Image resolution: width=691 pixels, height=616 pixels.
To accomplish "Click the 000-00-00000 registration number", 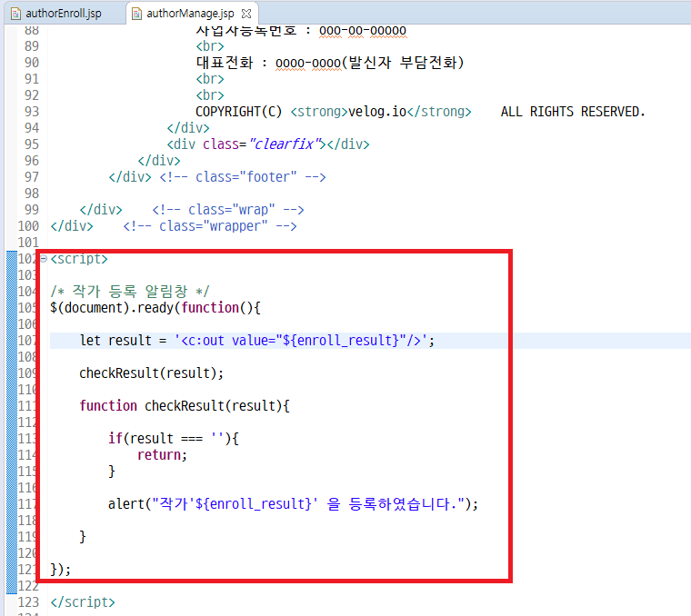I will click(x=363, y=31).
